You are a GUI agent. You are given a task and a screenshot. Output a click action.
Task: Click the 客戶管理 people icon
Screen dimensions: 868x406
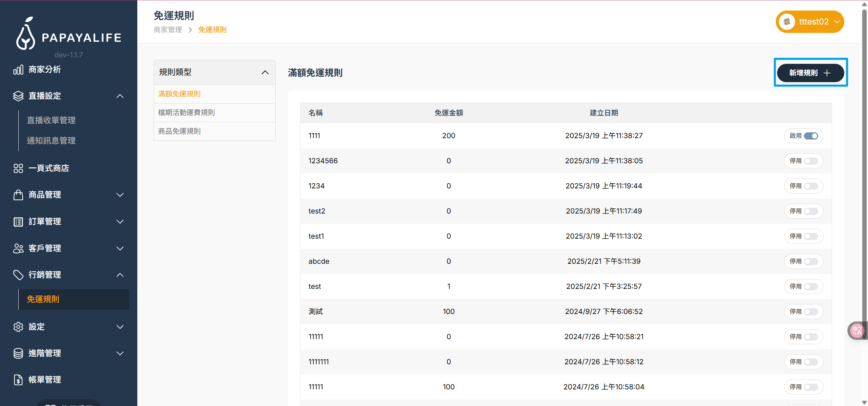[18, 248]
